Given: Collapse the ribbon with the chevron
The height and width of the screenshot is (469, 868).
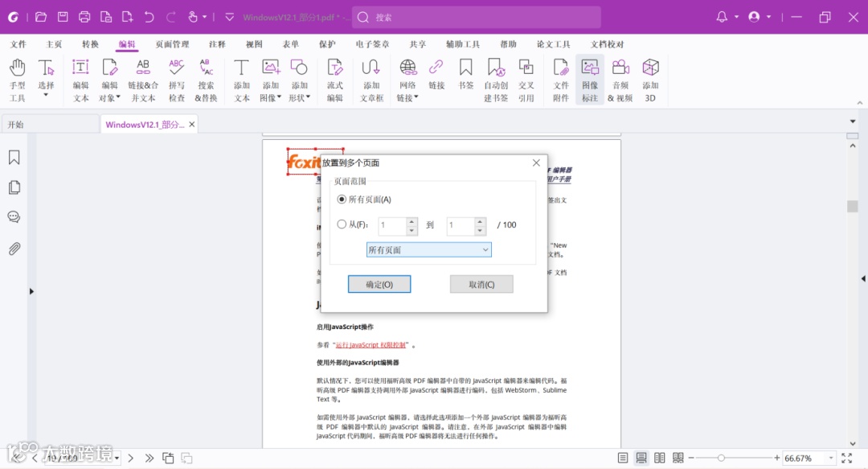Looking at the screenshot, I should (860, 102).
